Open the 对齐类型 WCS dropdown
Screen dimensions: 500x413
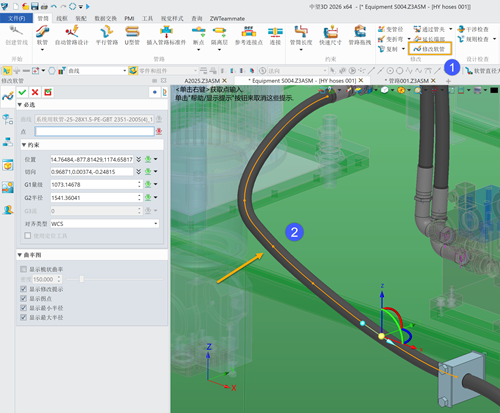(104, 223)
